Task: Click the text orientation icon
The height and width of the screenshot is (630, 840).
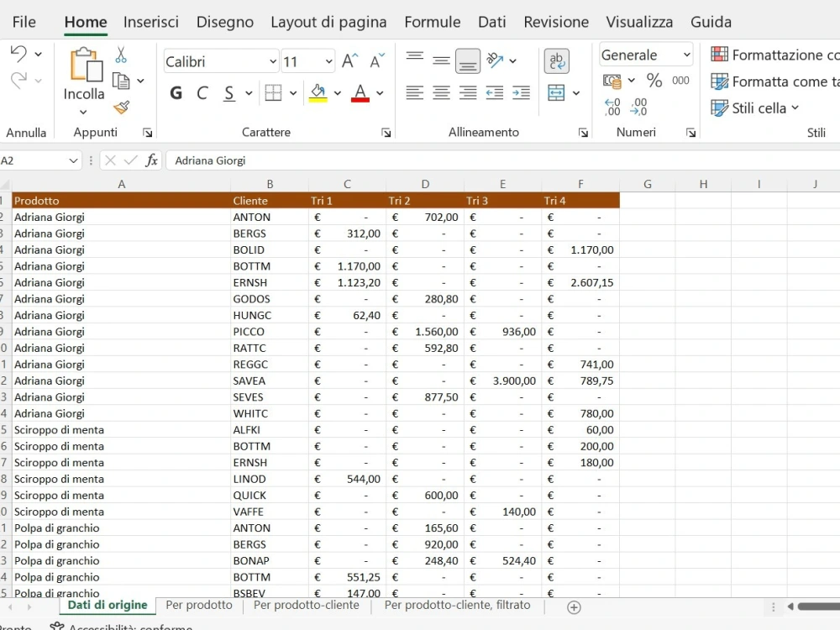Action: pos(495,60)
